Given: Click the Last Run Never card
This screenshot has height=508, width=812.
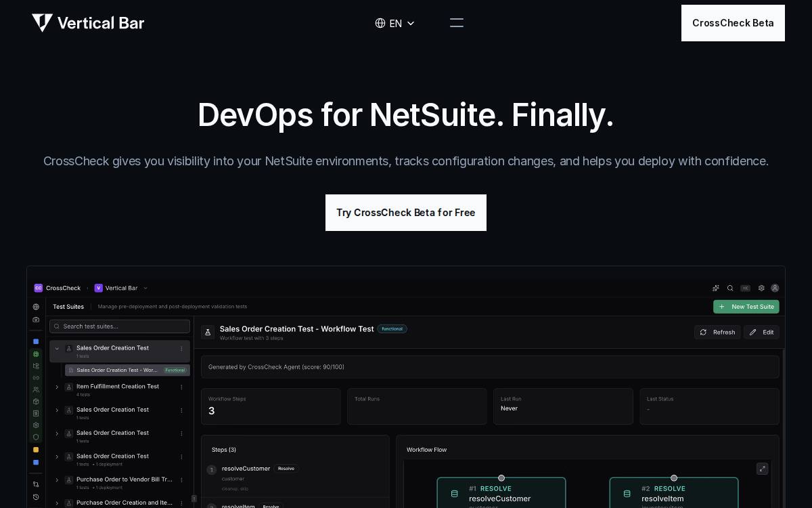Looking at the screenshot, I should click(563, 406).
